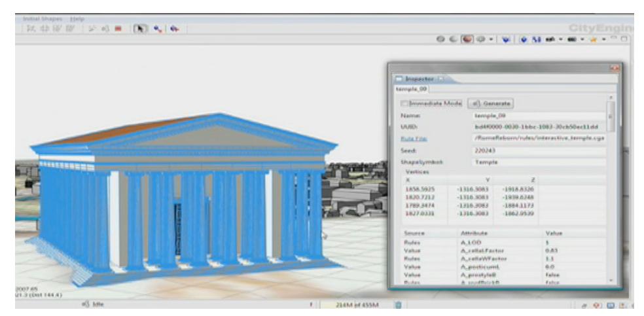Click the UUID value field
This screenshot has height=316, width=644.
coord(538,127)
